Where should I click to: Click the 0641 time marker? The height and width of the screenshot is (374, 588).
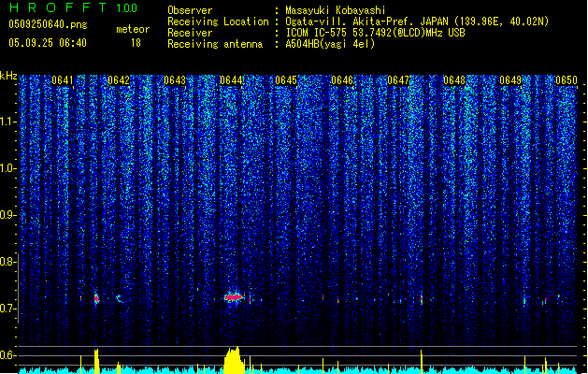pos(63,80)
